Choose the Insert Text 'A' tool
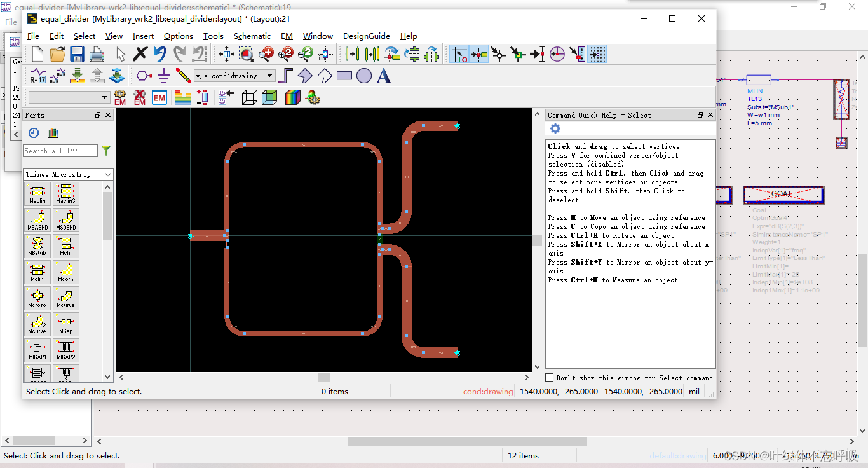 (x=383, y=76)
